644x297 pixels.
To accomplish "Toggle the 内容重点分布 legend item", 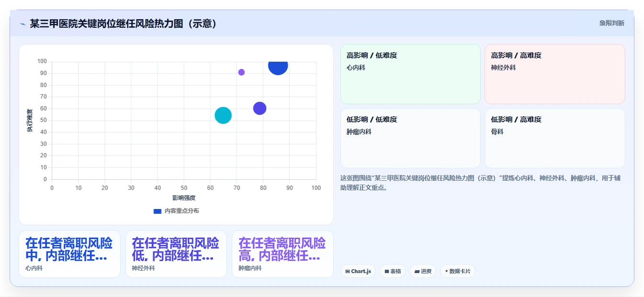I will (176, 211).
